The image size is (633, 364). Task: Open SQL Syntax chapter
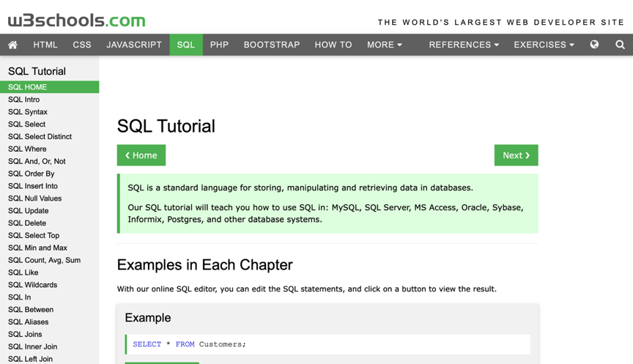coord(27,112)
